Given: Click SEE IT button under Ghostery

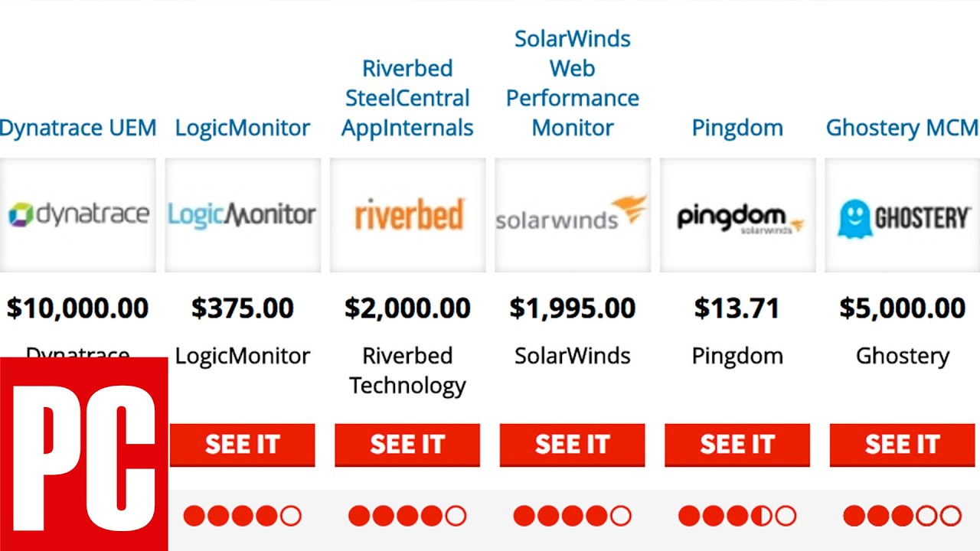Looking at the screenshot, I should point(902,445).
